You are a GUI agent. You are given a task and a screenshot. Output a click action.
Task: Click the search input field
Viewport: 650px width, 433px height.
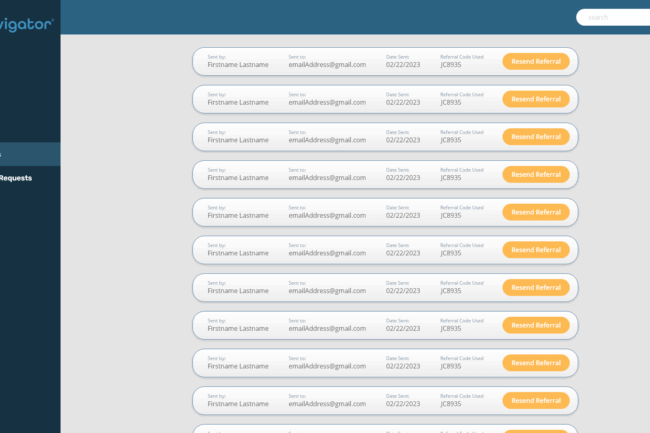click(615, 17)
